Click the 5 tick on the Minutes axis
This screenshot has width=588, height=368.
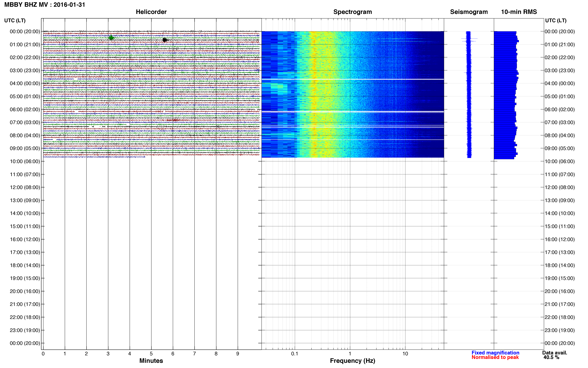(151, 354)
